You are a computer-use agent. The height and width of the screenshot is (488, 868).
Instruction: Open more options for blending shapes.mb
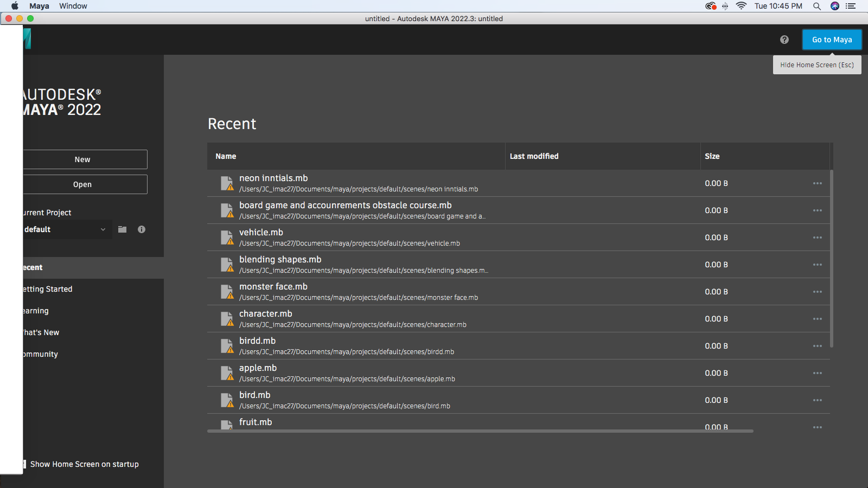[x=818, y=265]
